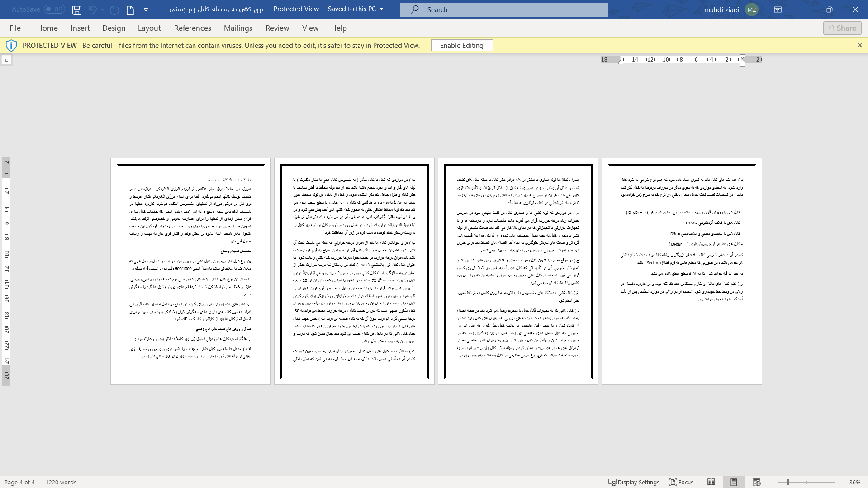Click the Share button
This screenshot has width=868, height=488.
coord(842,28)
